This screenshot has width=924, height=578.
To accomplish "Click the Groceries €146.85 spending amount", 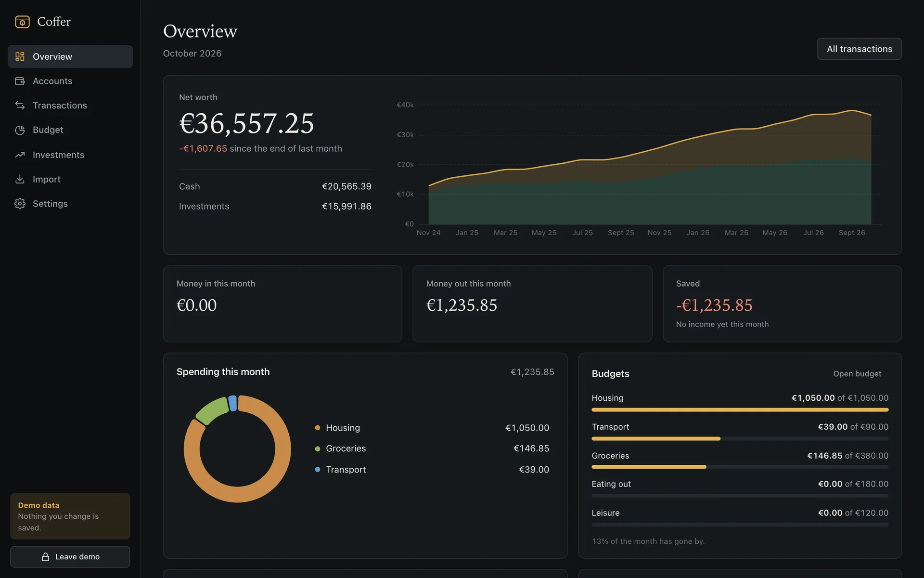I will [x=531, y=448].
